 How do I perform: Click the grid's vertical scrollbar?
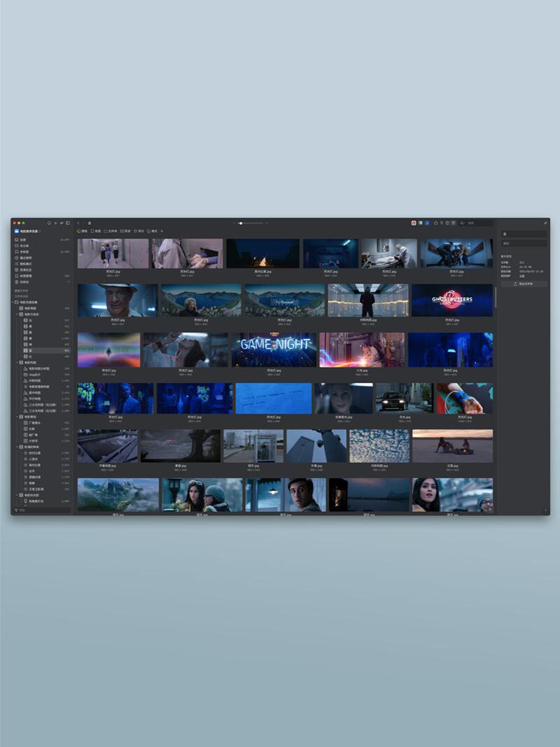point(495,298)
